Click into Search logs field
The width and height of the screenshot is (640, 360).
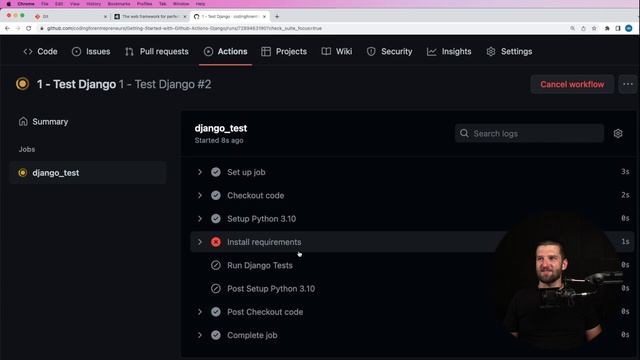click(529, 133)
